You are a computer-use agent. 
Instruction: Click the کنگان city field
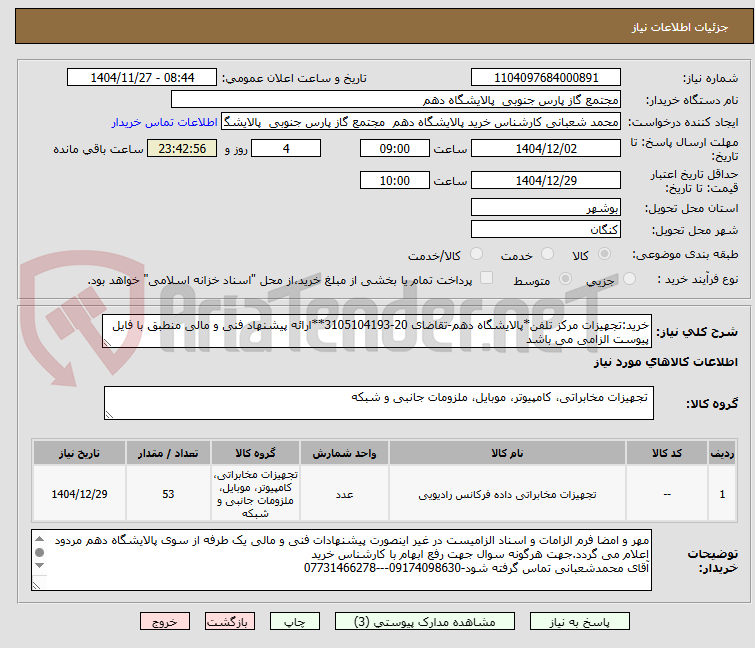pos(546,229)
